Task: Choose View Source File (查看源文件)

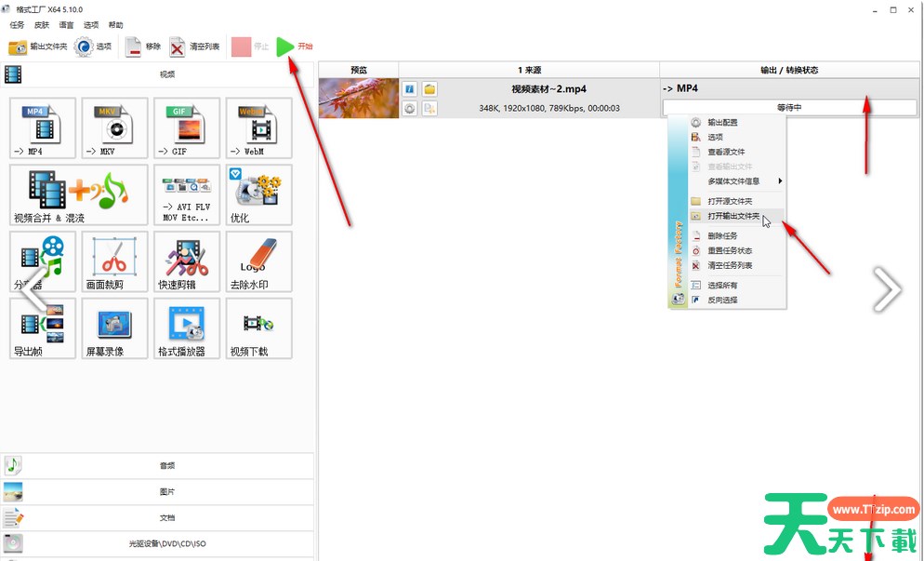Action: 736,152
